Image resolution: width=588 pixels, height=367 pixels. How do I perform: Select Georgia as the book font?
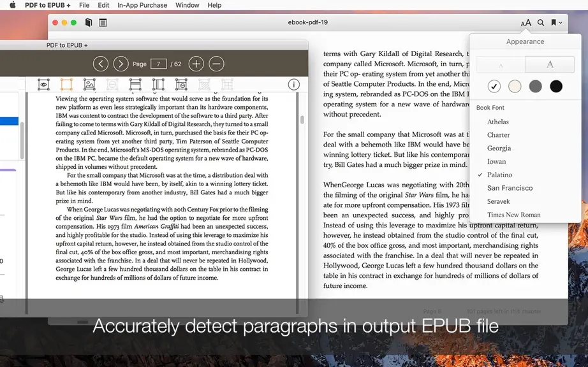(499, 148)
